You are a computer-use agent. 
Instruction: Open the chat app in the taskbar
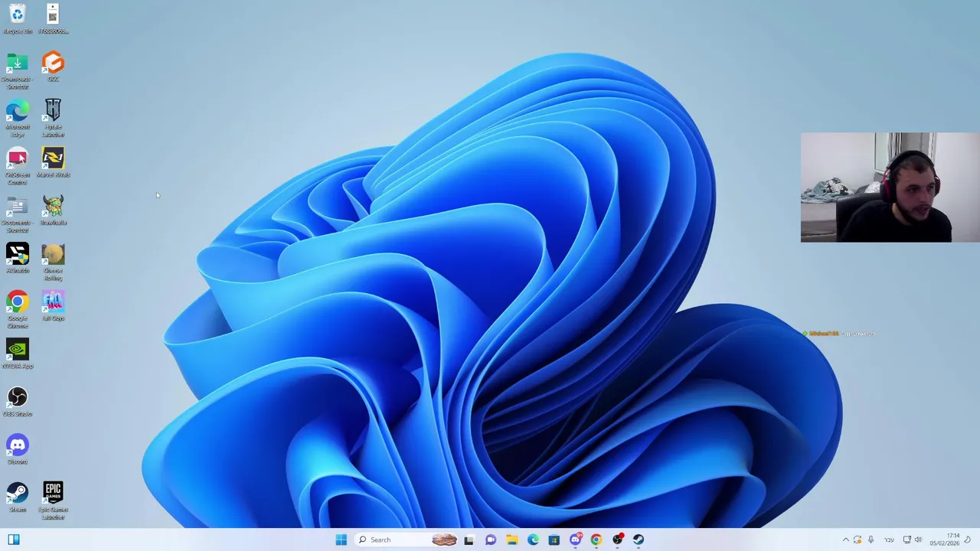490,540
